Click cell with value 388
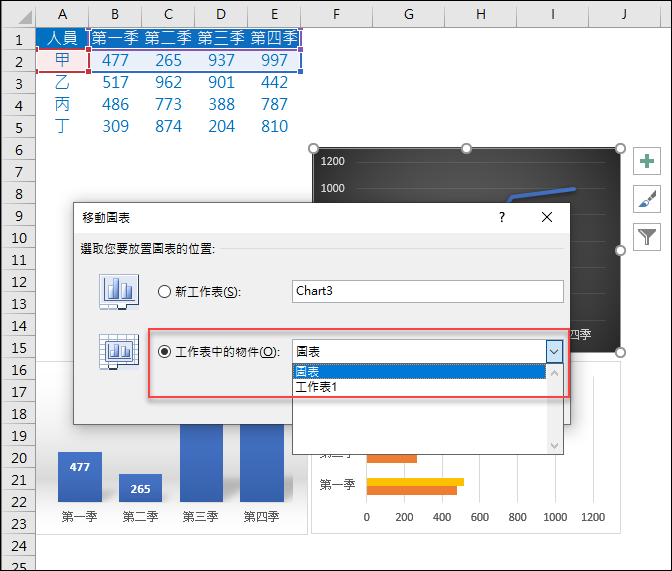 pyautogui.click(x=221, y=105)
